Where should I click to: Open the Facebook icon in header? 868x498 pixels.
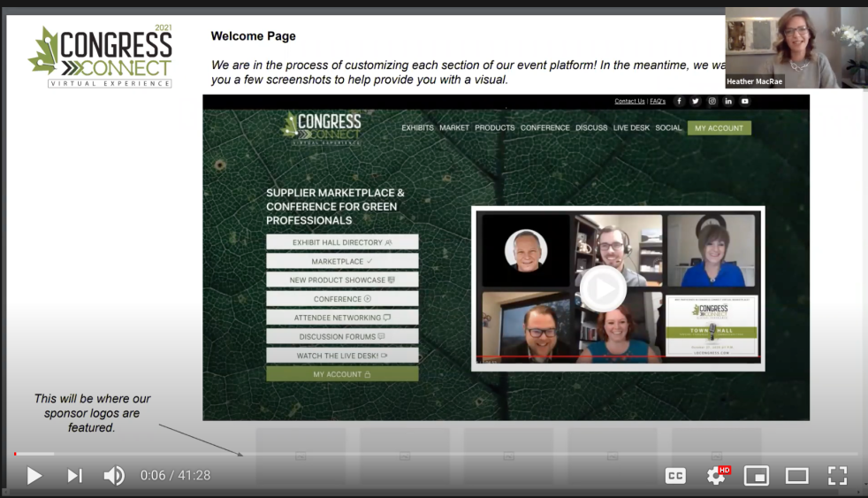coord(679,102)
